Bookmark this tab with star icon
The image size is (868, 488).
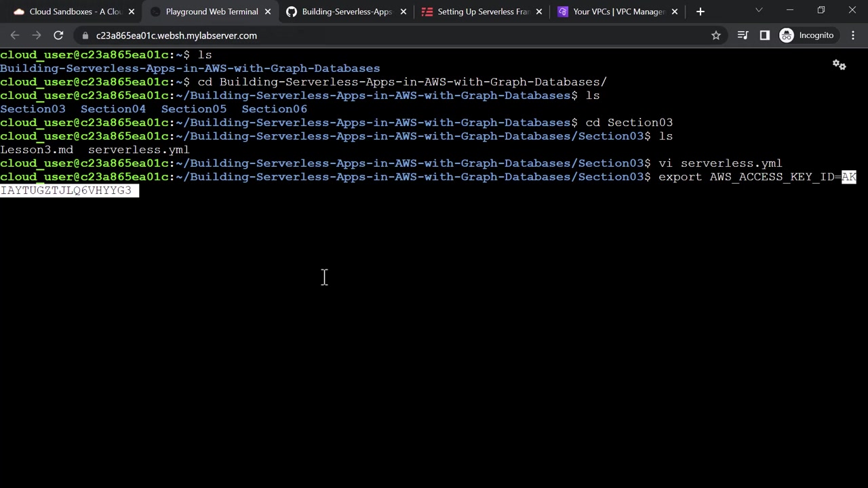716,35
